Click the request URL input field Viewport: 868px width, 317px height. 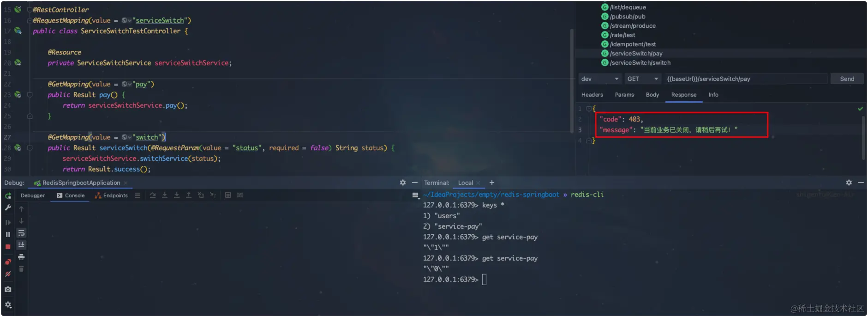coord(746,79)
